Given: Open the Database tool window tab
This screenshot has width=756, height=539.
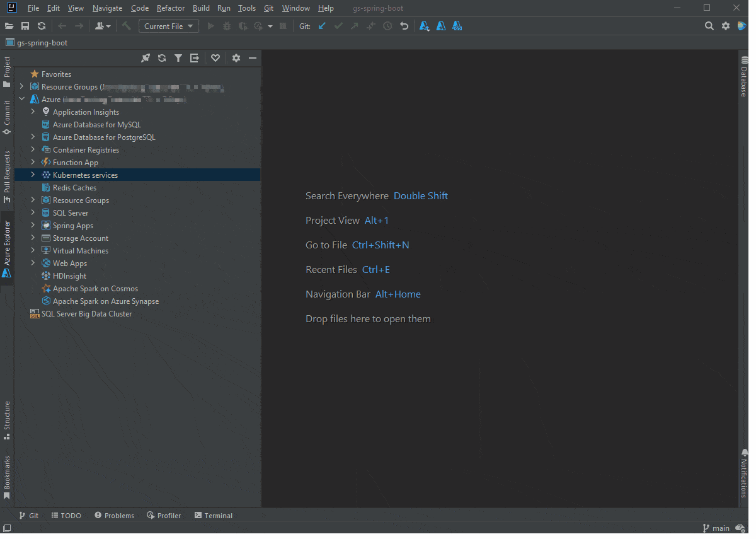Looking at the screenshot, I should point(744,76).
